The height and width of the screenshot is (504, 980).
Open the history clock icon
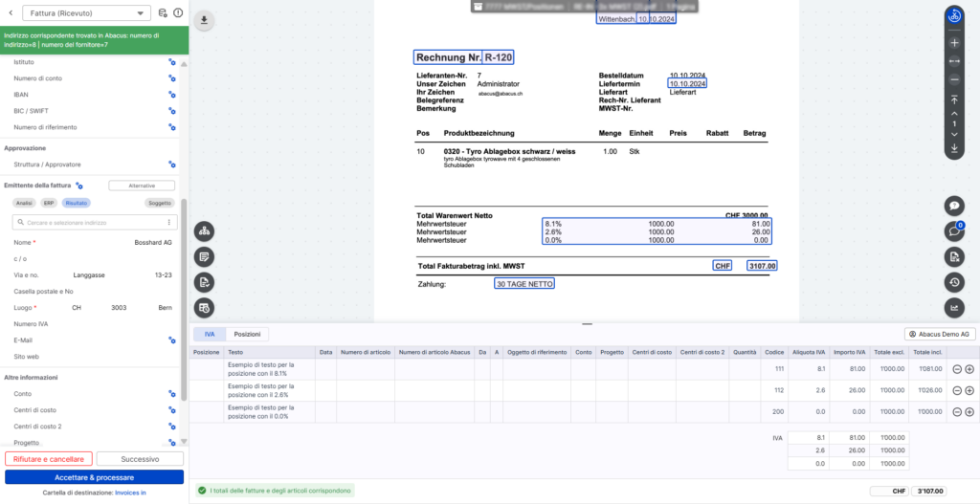pos(954,281)
